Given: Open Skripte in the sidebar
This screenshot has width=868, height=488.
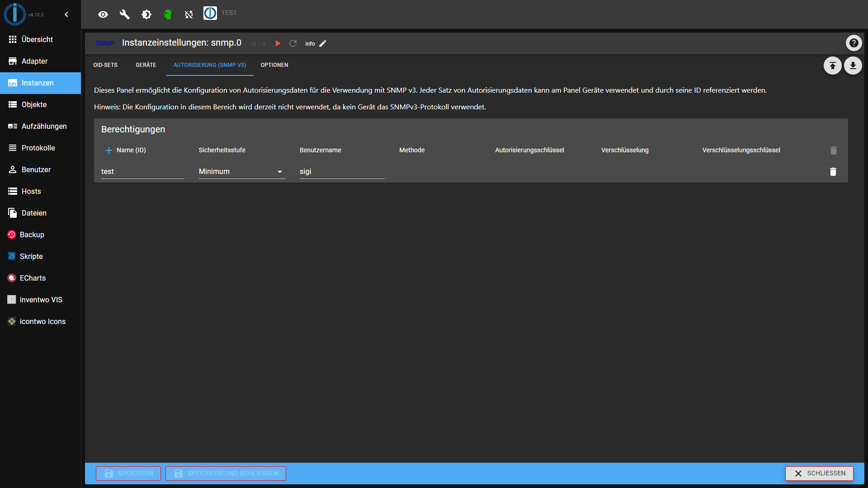Looking at the screenshot, I should pos(40,256).
